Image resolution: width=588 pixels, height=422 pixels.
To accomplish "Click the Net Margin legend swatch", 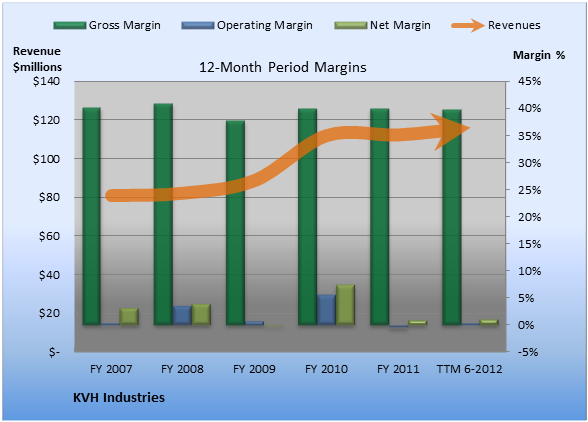I will 351,26.
